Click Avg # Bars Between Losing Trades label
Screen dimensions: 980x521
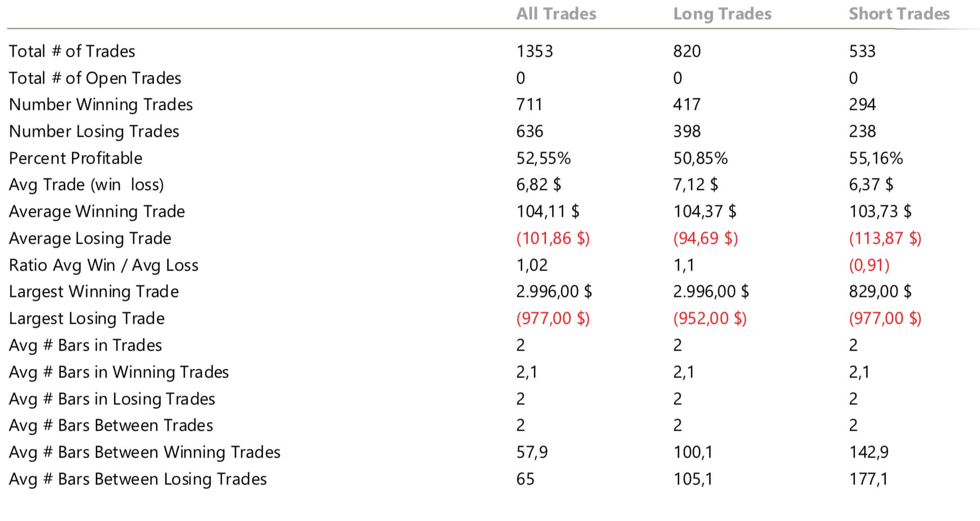(x=138, y=479)
